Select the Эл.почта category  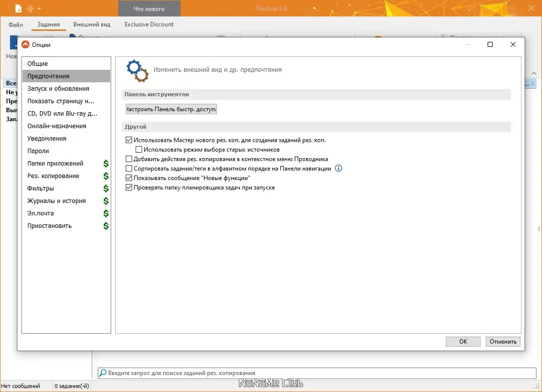(66, 213)
